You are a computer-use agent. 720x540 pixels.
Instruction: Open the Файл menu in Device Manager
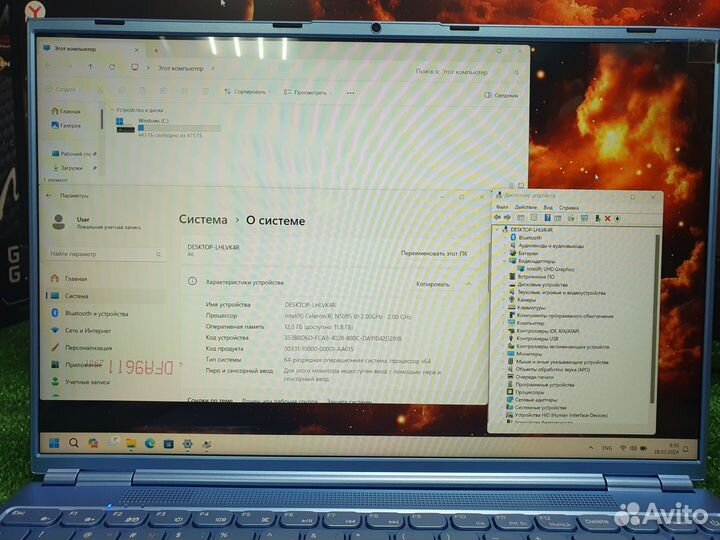pos(503,207)
